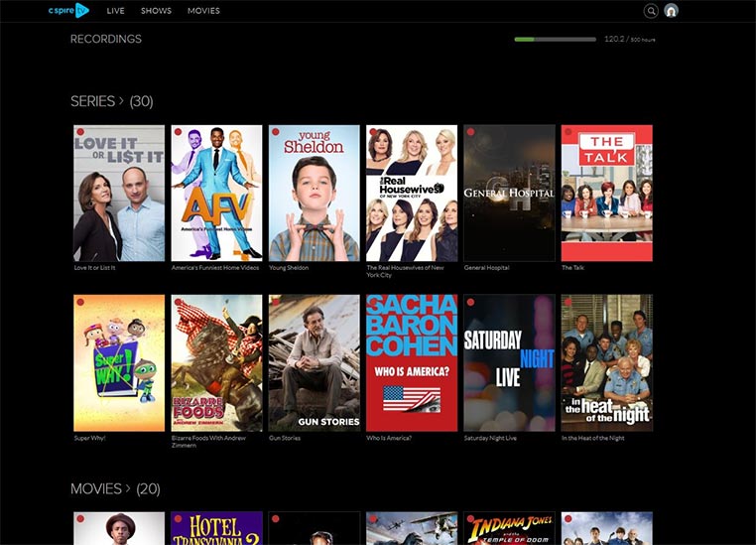Click red record dot on Indiana Jones poster
The height and width of the screenshot is (545, 756).
click(x=470, y=519)
